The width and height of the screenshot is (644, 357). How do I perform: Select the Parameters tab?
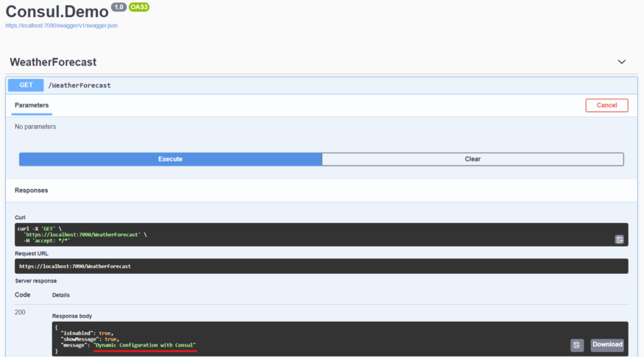pos(32,105)
